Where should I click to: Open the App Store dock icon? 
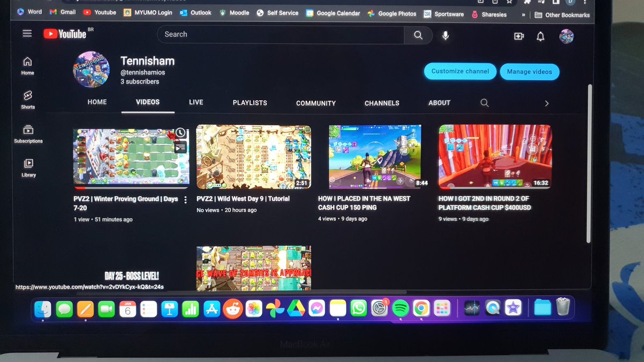click(212, 309)
